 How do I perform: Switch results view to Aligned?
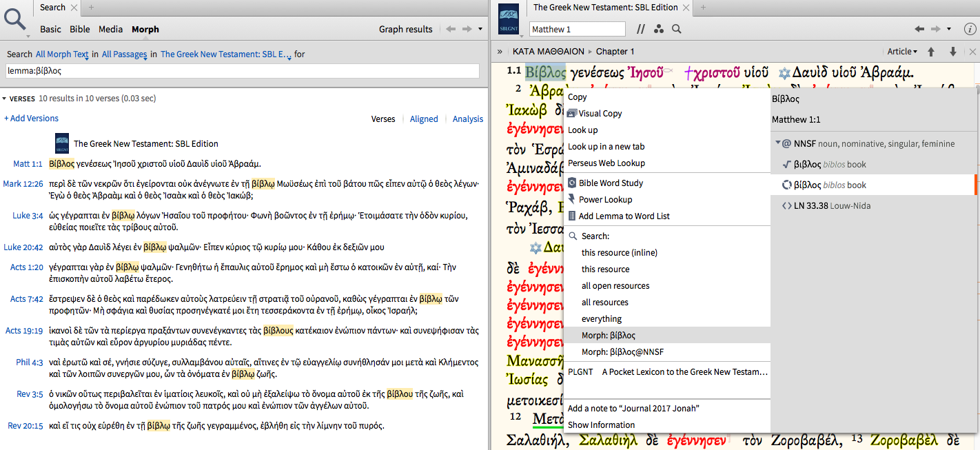pyautogui.click(x=424, y=119)
